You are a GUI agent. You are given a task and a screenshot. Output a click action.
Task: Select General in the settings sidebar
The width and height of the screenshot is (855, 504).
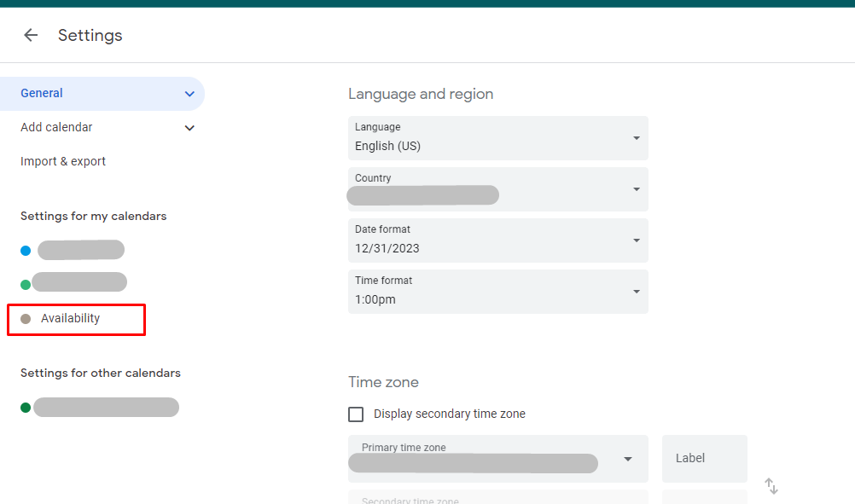pyautogui.click(x=42, y=94)
